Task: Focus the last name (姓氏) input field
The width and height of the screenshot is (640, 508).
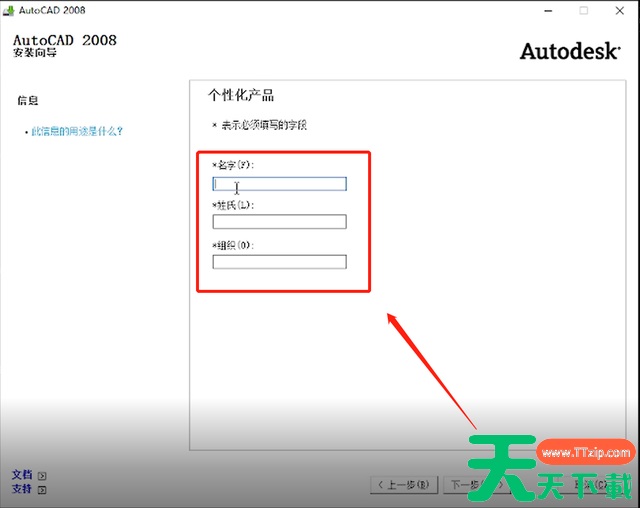Action: point(279,222)
